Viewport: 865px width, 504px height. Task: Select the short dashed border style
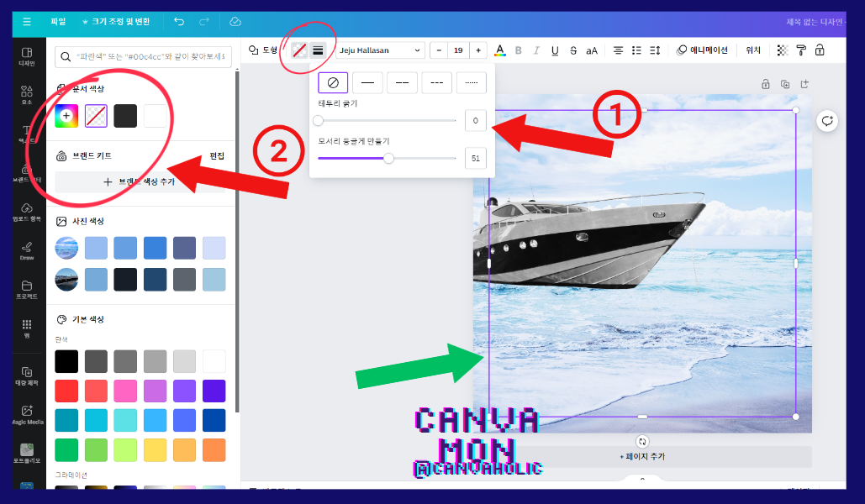[x=437, y=82]
